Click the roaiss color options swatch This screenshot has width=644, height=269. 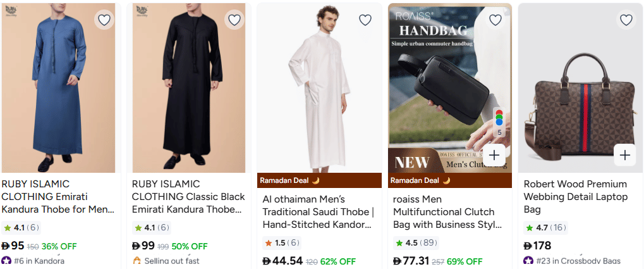pos(499,122)
